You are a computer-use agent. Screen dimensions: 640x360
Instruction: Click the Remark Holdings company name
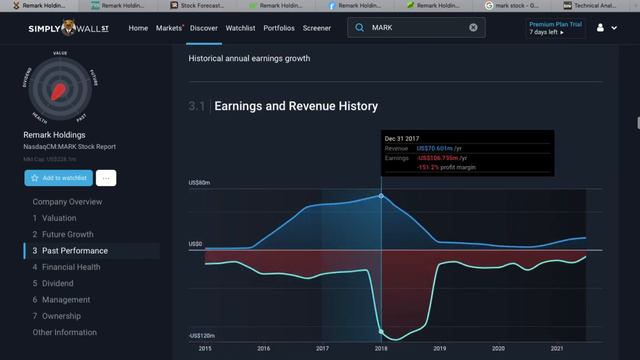(x=54, y=135)
